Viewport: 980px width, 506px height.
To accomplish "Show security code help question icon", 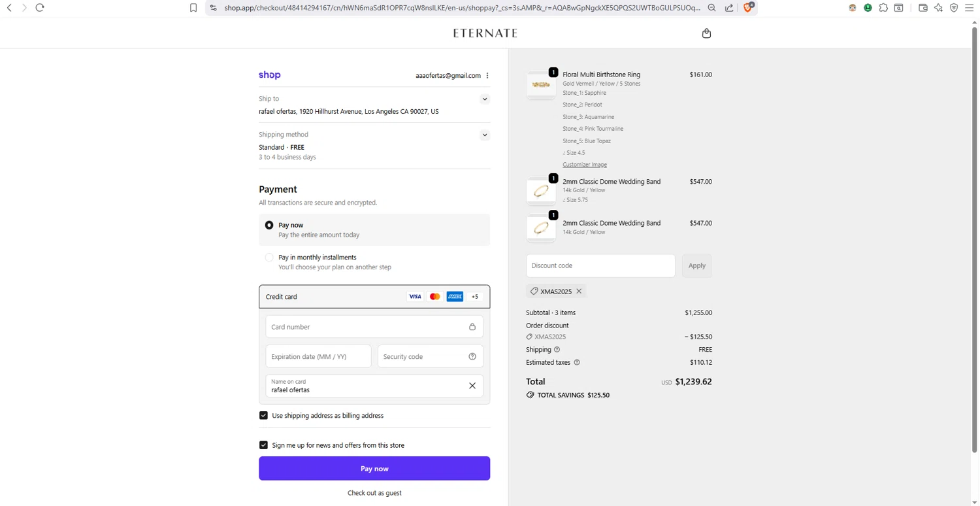I will [x=472, y=357].
